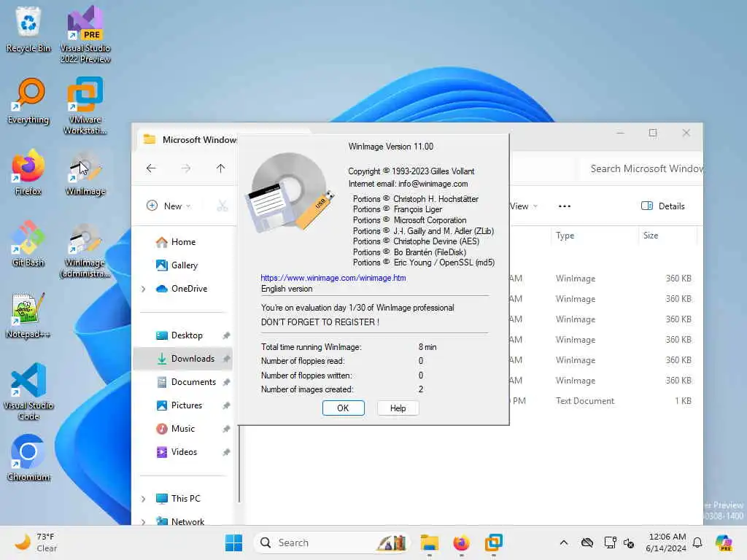Open the New dropdown in Explorer
Image resolution: width=747 pixels, height=560 pixels.
click(x=169, y=206)
